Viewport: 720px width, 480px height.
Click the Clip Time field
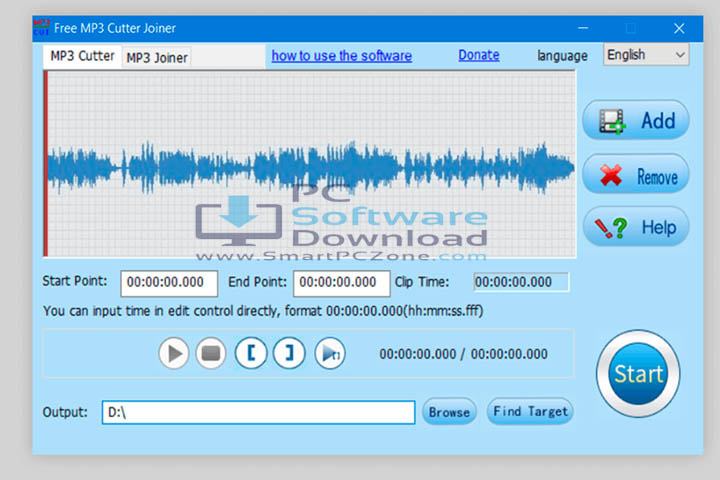pos(521,282)
